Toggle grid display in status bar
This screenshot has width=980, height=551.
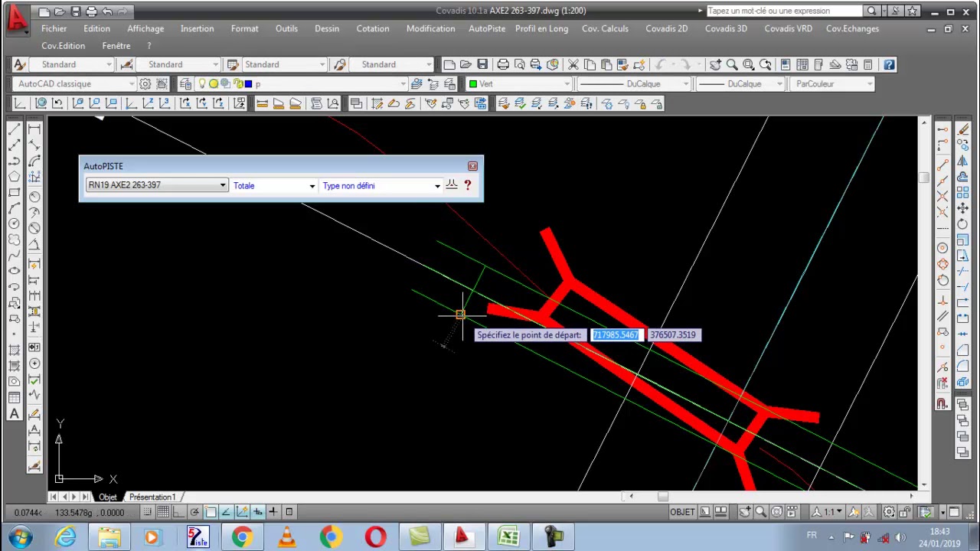tap(163, 512)
